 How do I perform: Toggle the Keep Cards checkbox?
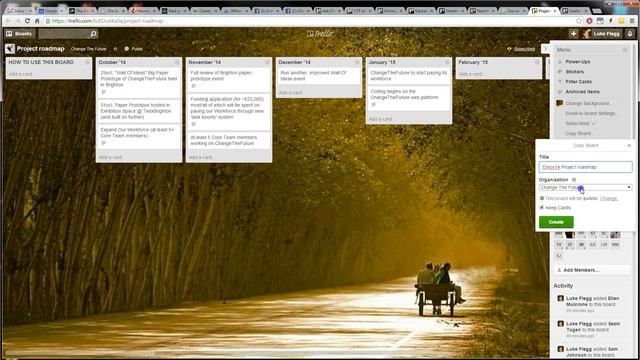click(542, 208)
